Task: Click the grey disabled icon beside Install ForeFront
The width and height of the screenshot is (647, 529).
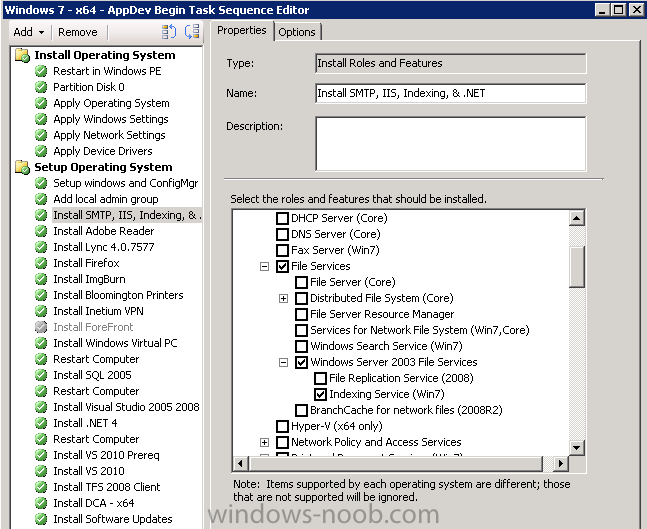Action: point(41,327)
